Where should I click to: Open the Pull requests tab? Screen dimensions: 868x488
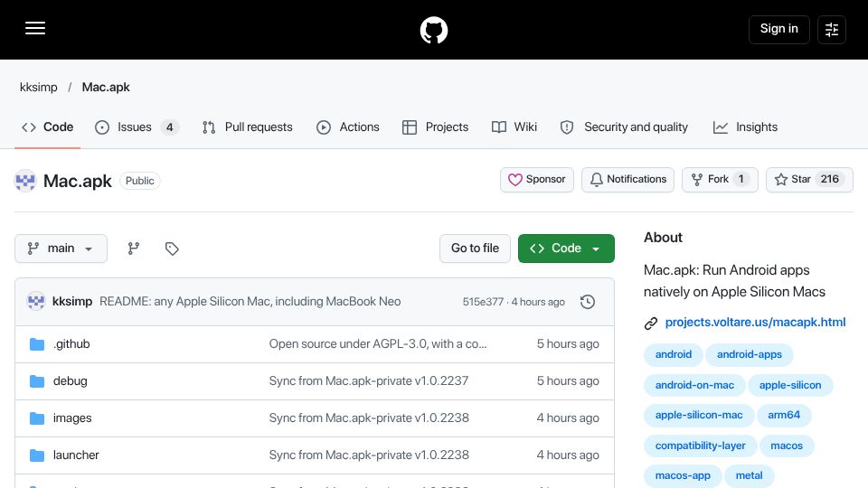coord(248,127)
